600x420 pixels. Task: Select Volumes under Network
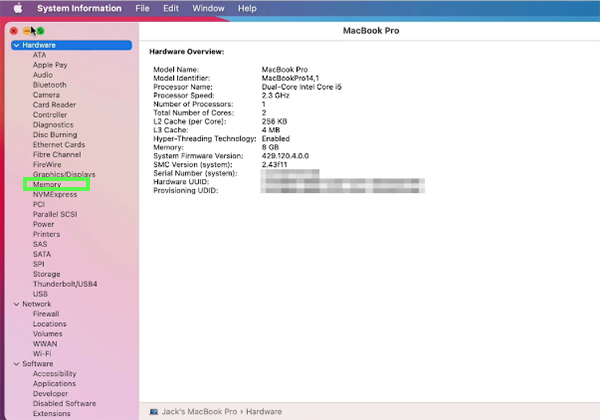click(x=47, y=334)
